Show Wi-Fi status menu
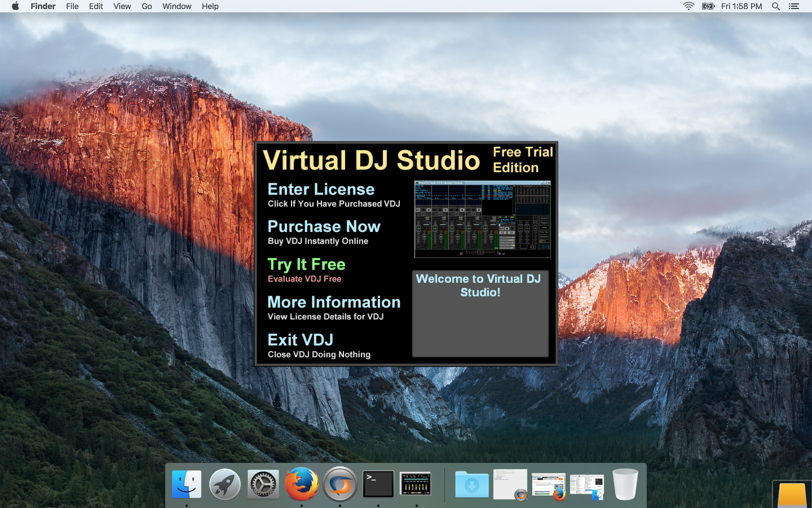Viewport: 812px width, 508px height. (689, 6)
